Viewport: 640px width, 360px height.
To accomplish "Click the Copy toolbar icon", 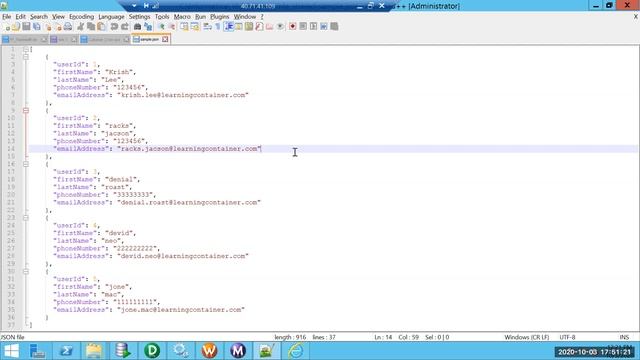I will point(91,27).
